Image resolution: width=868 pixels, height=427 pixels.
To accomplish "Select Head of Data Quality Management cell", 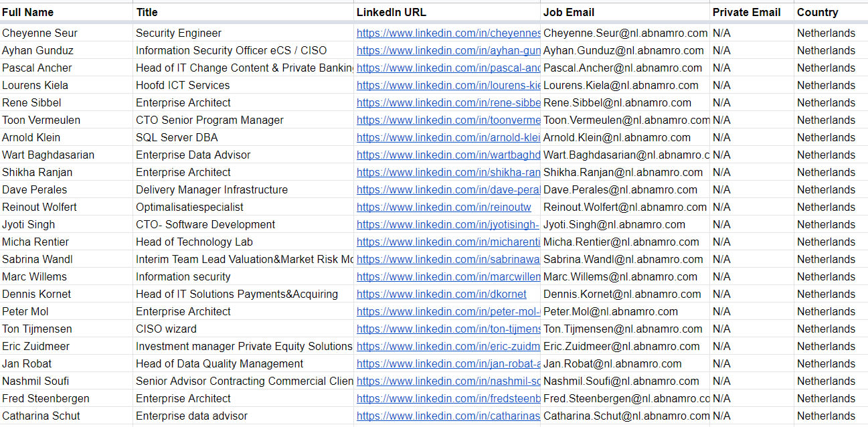I will click(244, 363).
